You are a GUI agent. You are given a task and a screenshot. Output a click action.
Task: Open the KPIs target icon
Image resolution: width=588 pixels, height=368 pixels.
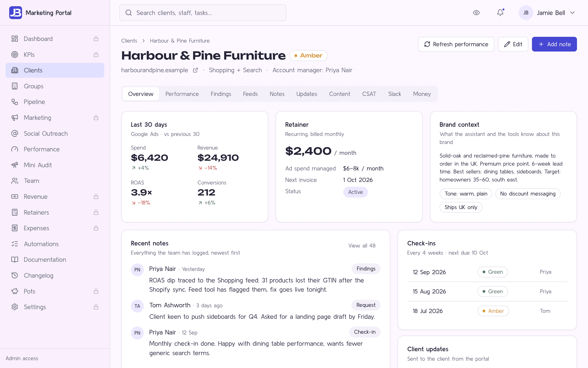[x=14, y=55]
